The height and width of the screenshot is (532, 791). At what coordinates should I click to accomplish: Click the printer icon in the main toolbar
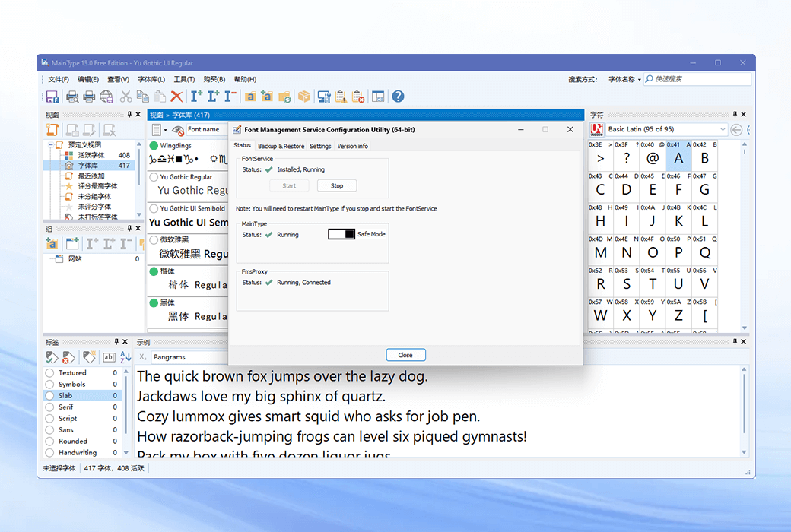click(89, 97)
